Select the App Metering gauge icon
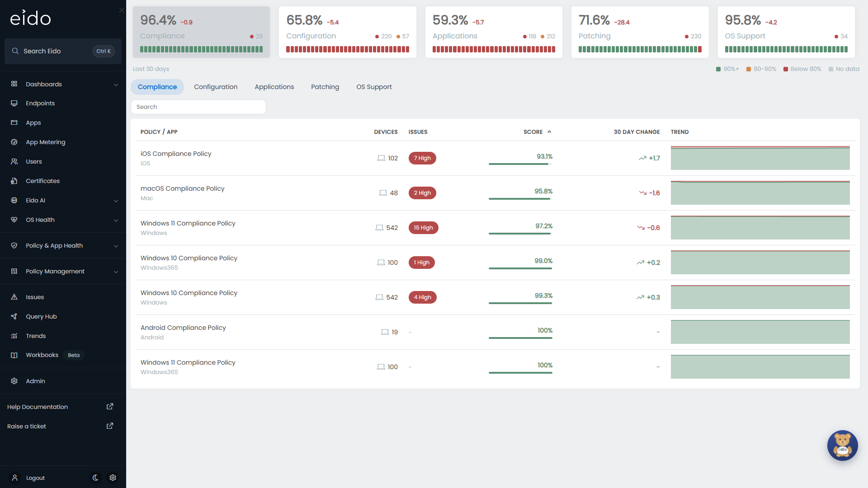868x488 pixels. [14, 142]
